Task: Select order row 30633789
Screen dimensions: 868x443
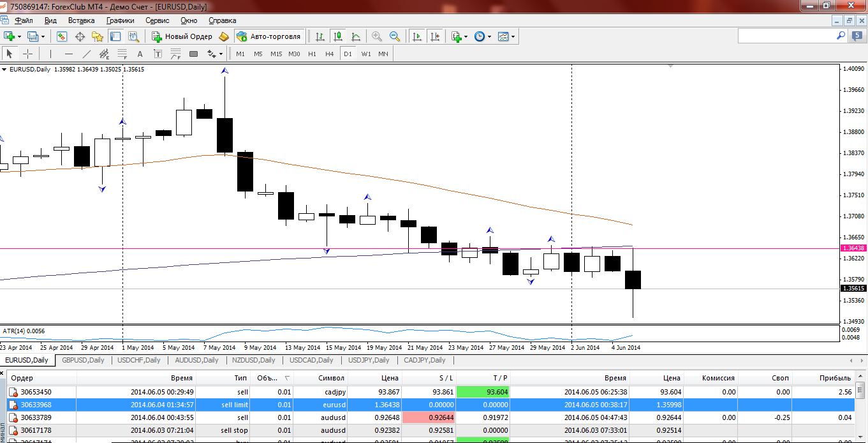Action: pyautogui.click(x=430, y=417)
